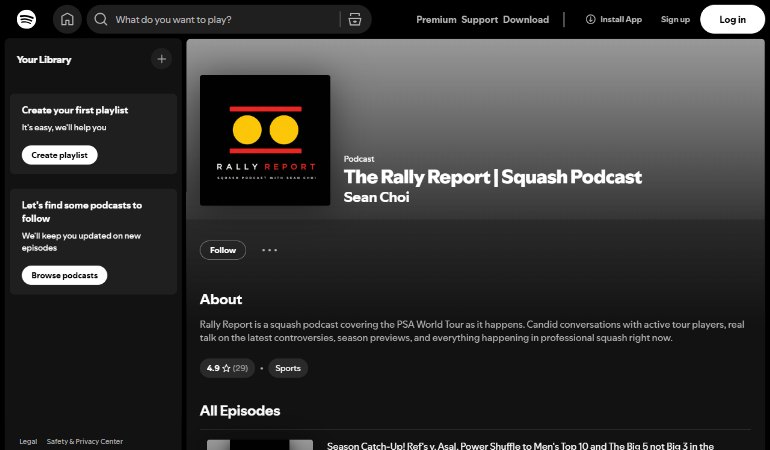This screenshot has width=770, height=450.
Task: Click Create playlist button
Action: (59, 155)
